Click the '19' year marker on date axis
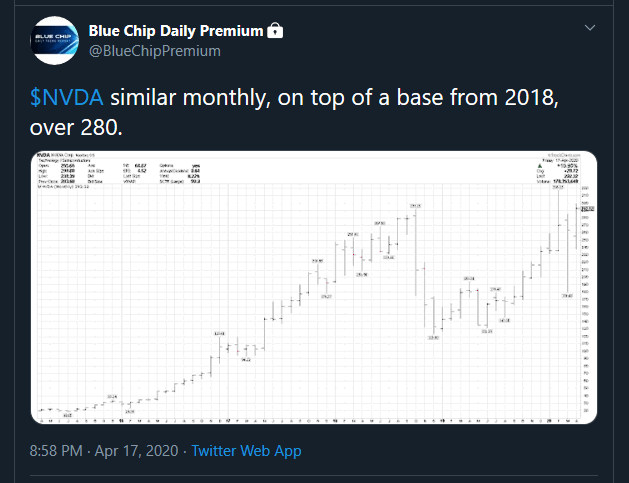Viewport: 629px width, 483px height. click(x=442, y=421)
